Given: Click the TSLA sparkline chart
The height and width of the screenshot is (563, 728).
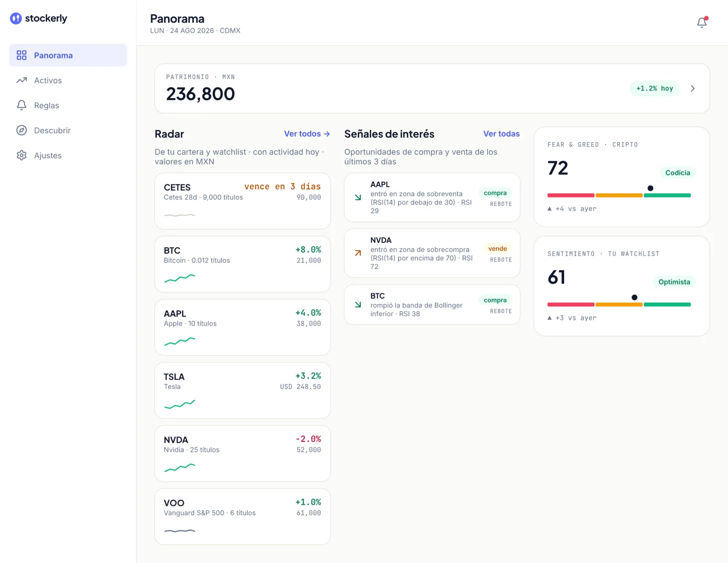Looking at the screenshot, I should [x=180, y=404].
